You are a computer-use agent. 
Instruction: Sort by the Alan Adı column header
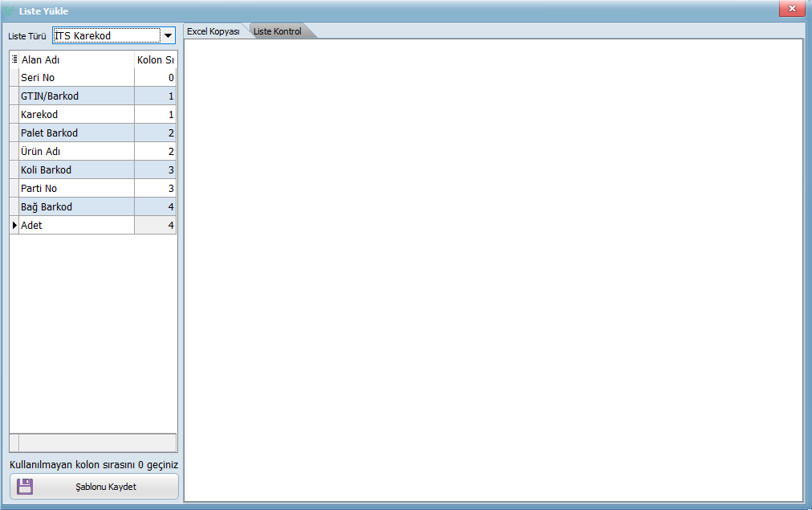76,59
